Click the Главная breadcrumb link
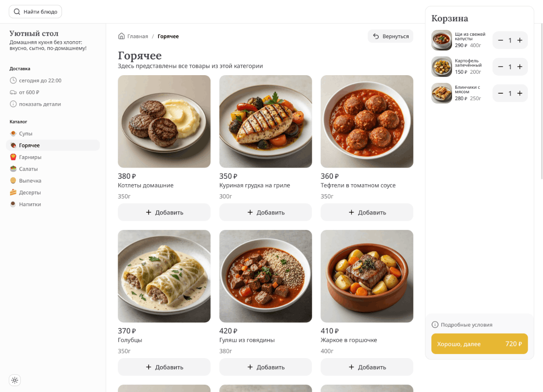 tap(138, 36)
